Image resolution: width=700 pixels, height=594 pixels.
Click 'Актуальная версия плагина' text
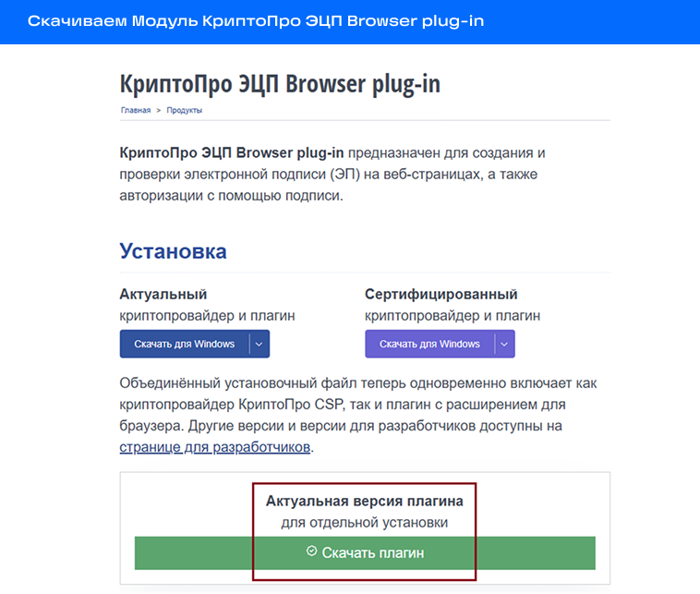(x=365, y=501)
